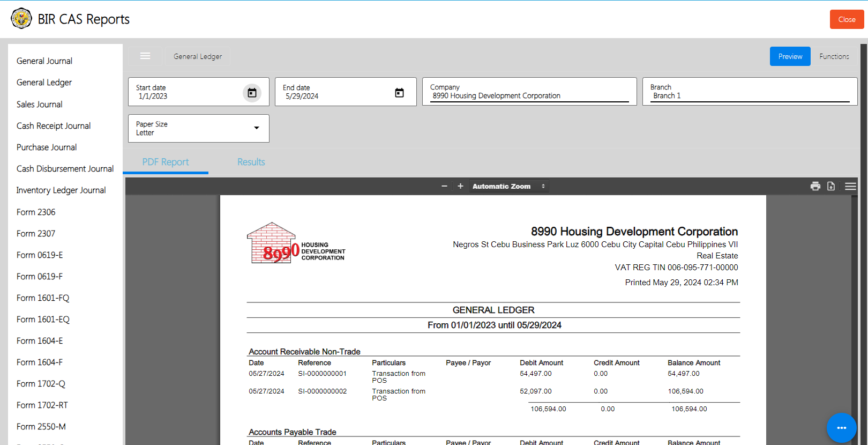Open the End date calendar picker

(399, 93)
